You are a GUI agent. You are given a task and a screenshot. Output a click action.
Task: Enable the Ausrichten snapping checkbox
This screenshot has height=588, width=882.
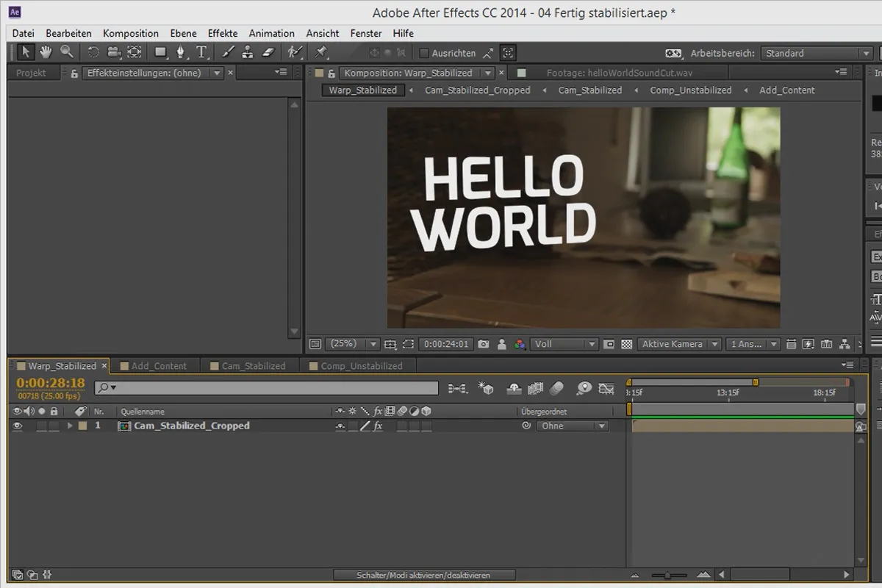pyautogui.click(x=424, y=53)
